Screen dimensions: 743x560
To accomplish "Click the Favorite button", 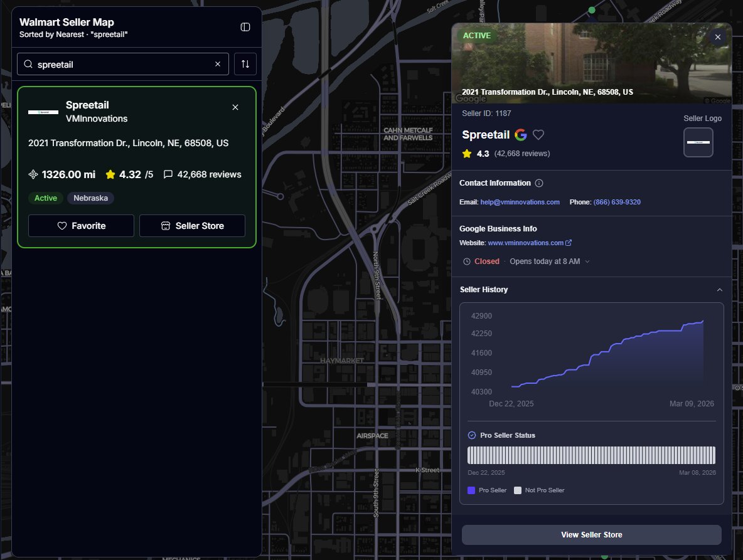I will tap(81, 226).
